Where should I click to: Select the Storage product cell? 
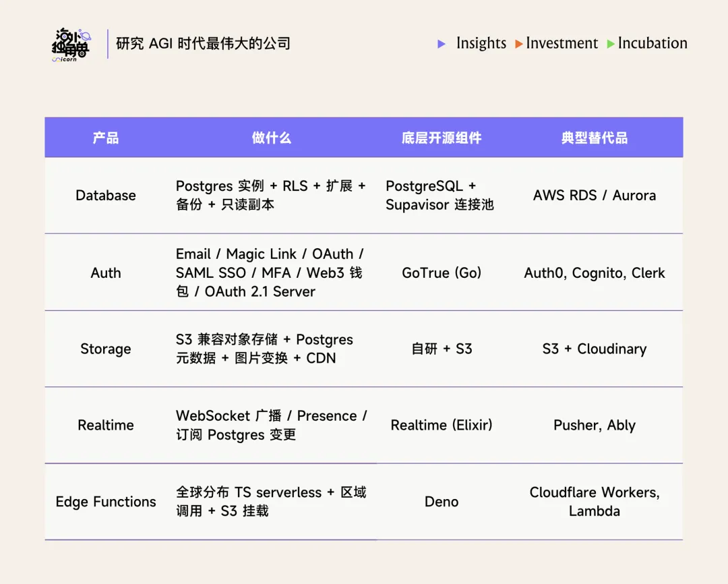106,349
